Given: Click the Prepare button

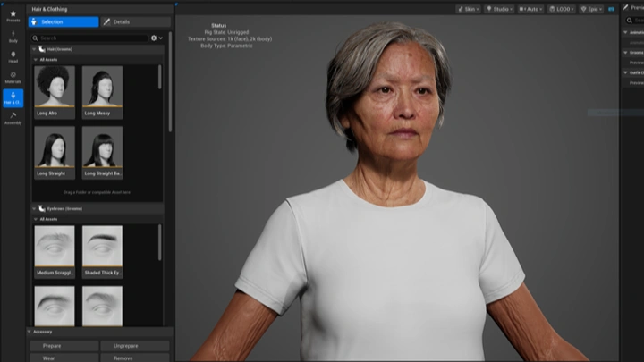Looking at the screenshot, I should pyautogui.click(x=64, y=346).
